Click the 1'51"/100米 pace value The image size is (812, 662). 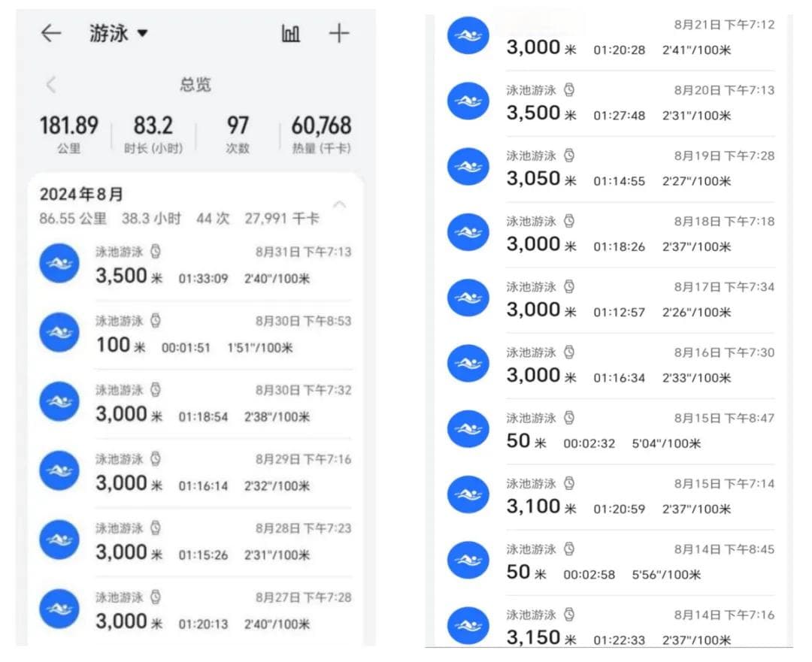[260, 348]
